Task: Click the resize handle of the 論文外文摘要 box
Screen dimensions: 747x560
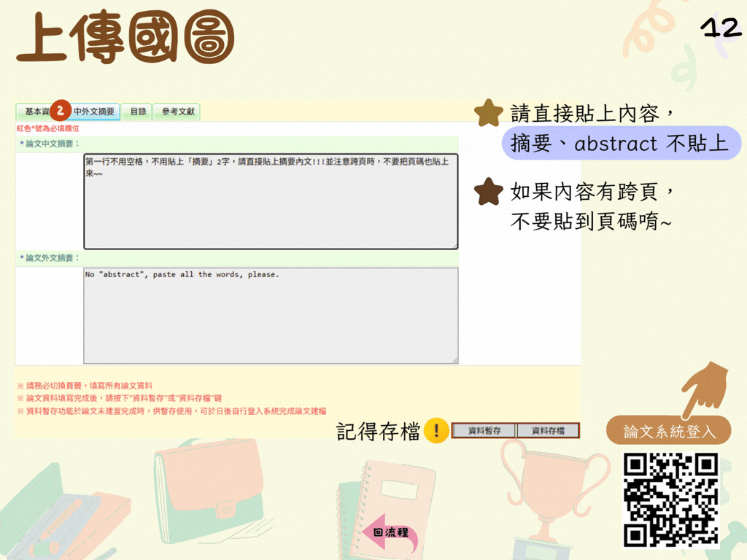Action: tap(455, 359)
